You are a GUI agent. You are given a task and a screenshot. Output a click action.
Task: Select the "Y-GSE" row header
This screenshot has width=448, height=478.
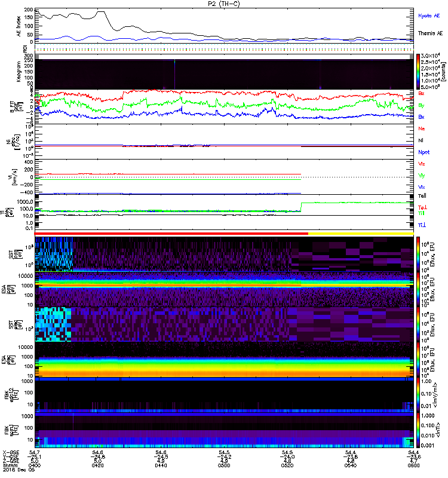point(11,457)
